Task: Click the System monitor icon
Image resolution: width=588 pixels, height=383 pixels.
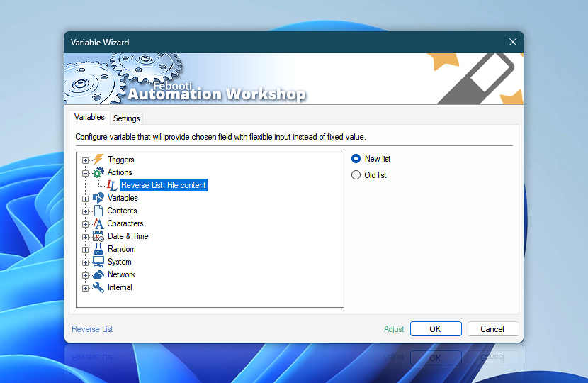Action: [98, 262]
